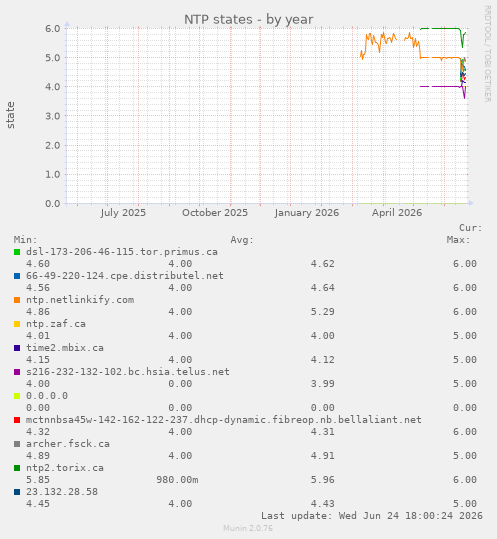Viewport: 497px width, 539px height.
Task: Click the ntp.zaf.ca legend label
Action: [x=56, y=324]
